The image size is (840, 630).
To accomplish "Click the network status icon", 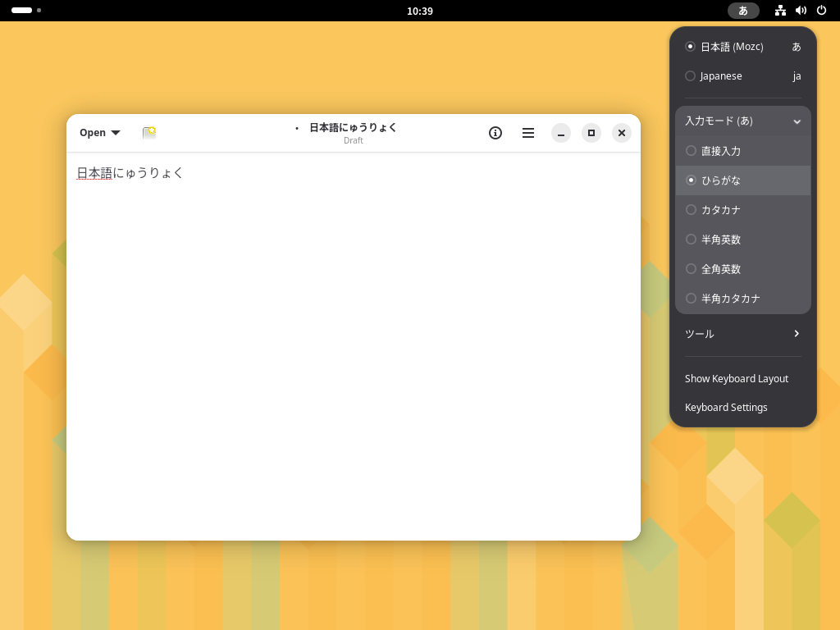I will pos(780,11).
